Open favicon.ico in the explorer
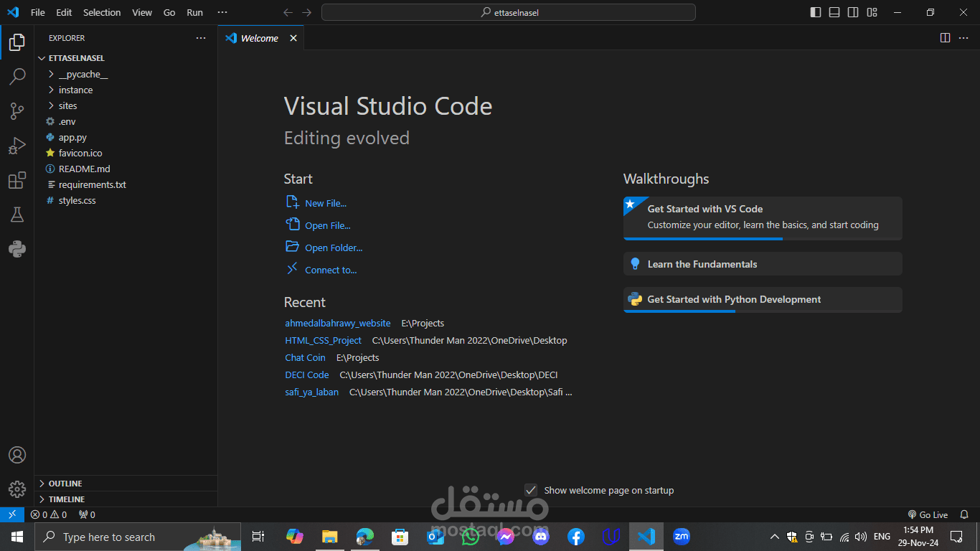 [126, 153]
